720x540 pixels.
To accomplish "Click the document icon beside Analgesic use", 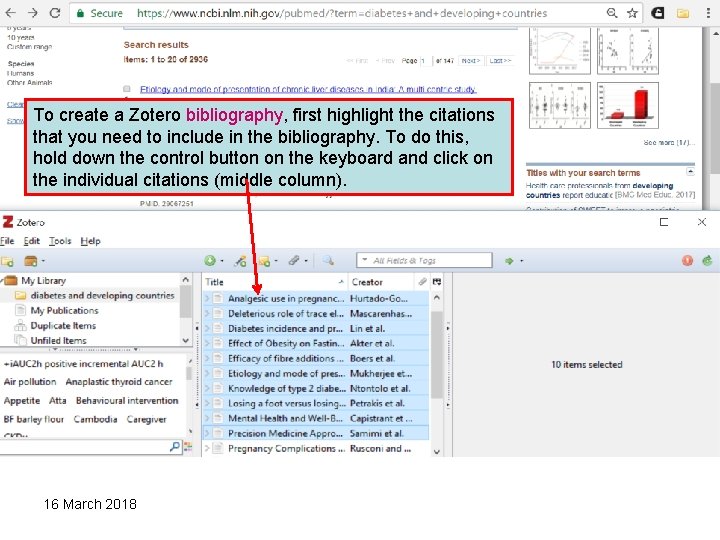I will 218,298.
